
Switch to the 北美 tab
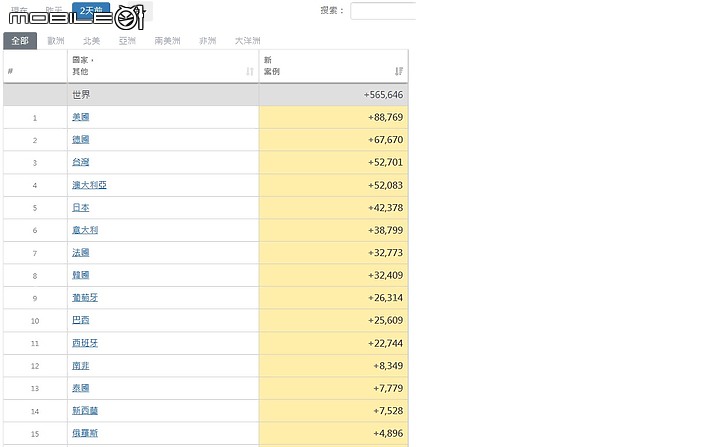coord(92,41)
